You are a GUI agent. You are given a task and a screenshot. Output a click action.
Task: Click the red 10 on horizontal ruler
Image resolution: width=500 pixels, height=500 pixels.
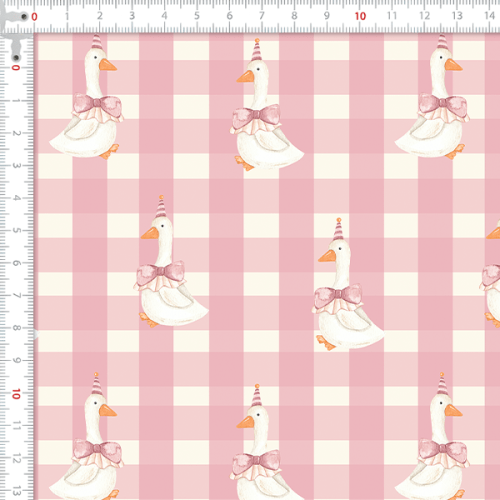[x=360, y=16]
